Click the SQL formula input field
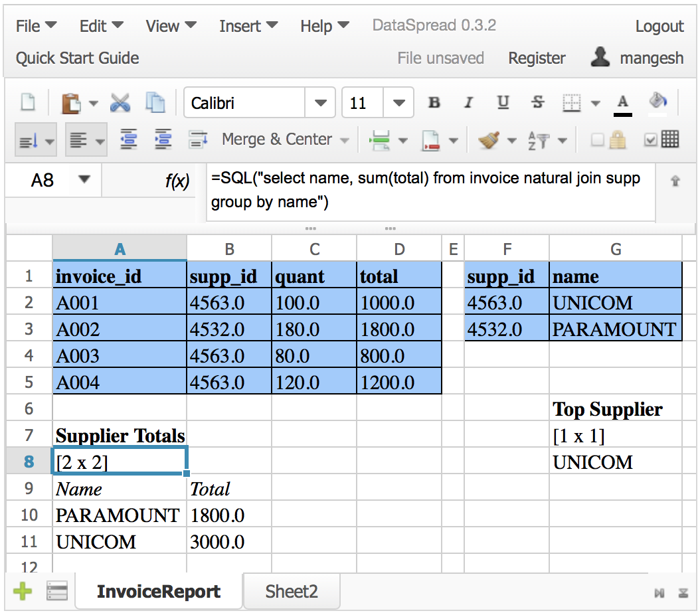This screenshot has height=615, width=700. point(431,192)
